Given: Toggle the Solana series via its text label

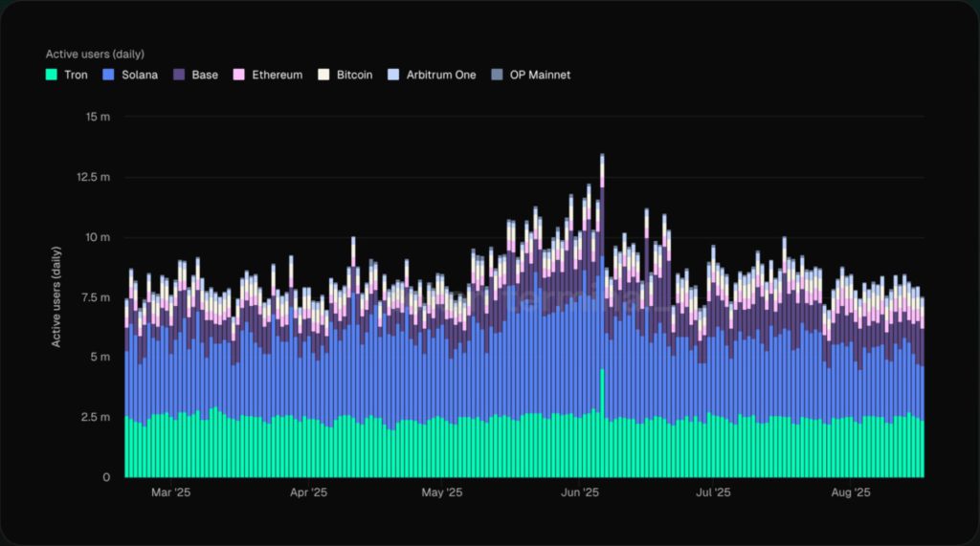Looking at the screenshot, I should point(139,75).
